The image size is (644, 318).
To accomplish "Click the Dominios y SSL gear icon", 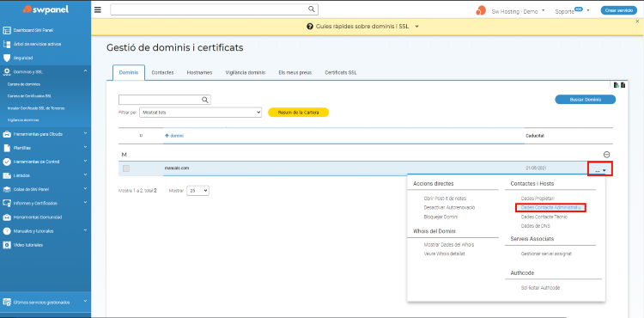I will click(7, 72).
